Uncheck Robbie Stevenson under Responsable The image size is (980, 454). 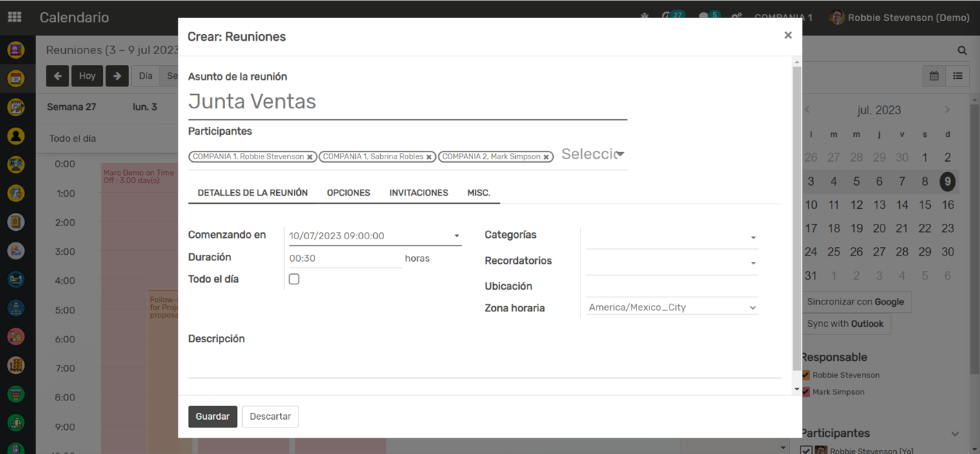(x=805, y=375)
